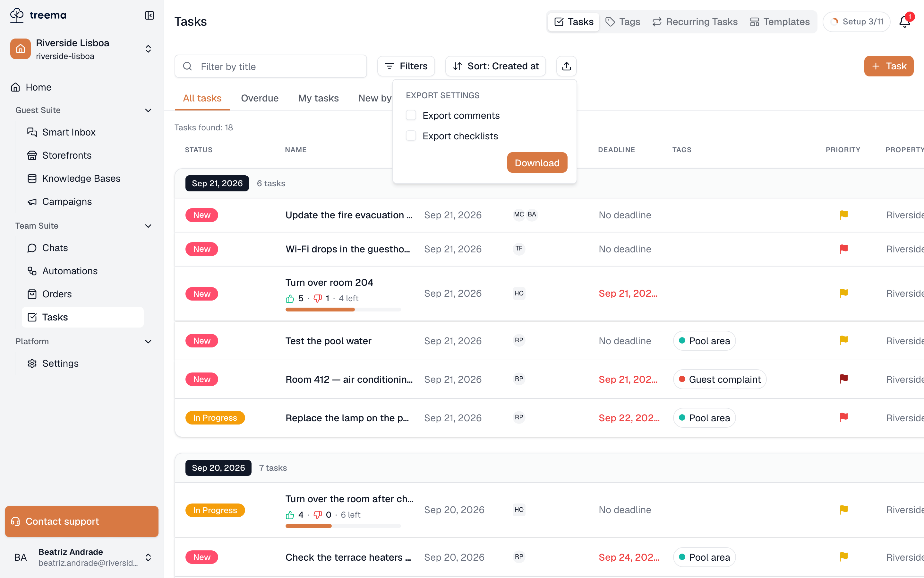The width and height of the screenshot is (924, 578).
Task: Click the Guest complaint tag
Action: pos(719,379)
